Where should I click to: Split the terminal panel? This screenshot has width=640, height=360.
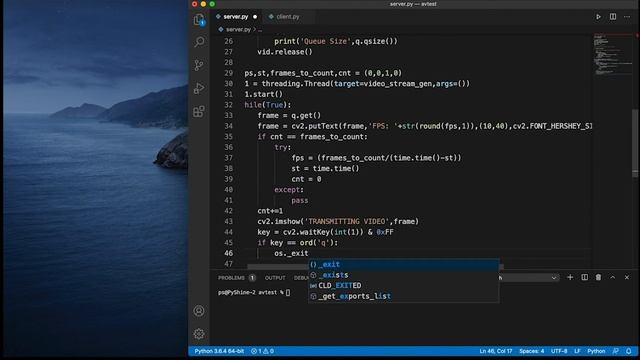point(584,277)
